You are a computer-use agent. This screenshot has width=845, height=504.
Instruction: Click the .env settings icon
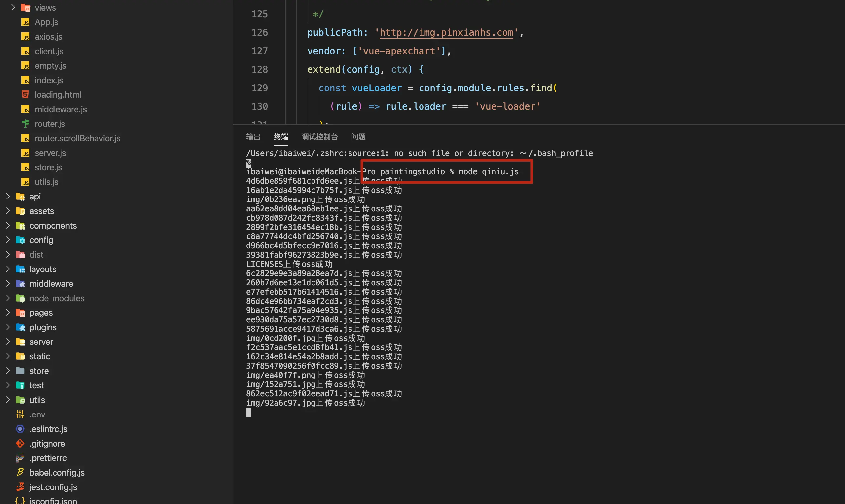[20, 414]
